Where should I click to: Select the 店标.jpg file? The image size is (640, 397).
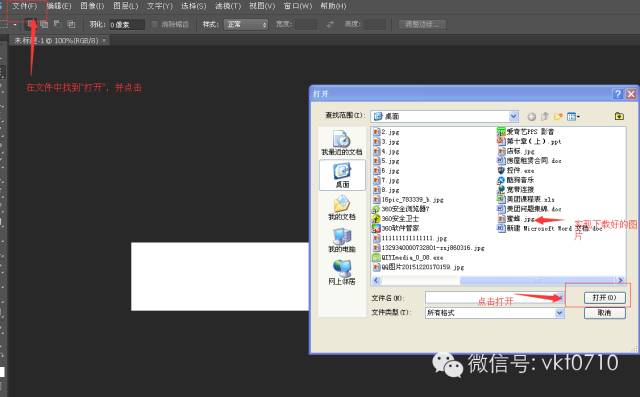click(516, 151)
